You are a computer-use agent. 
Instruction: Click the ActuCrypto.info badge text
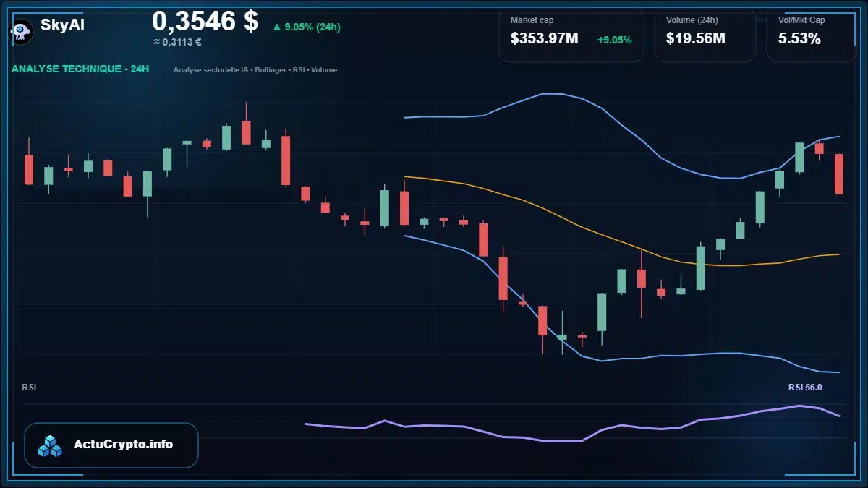[x=123, y=445]
